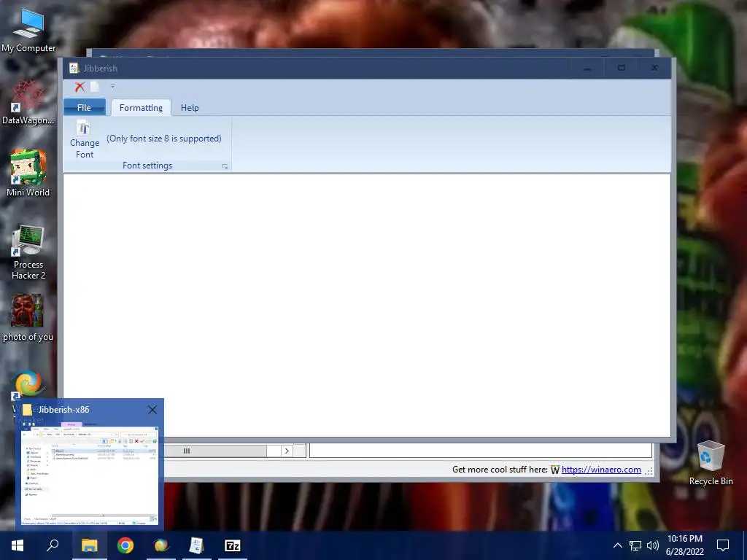Screen dimensions: 747x560
Task: Click inside the Jibberish text editing area
Action: pos(367,306)
